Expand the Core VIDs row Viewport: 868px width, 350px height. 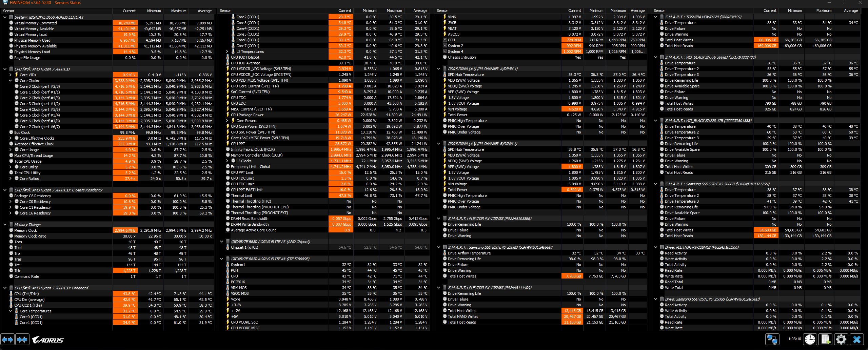pyautogui.click(x=10, y=75)
